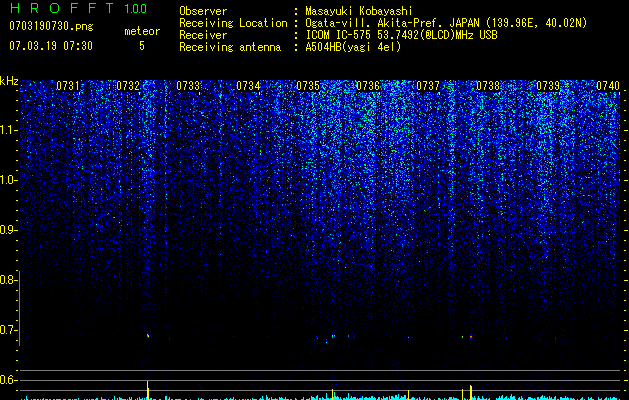The width and height of the screenshot is (629, 400).
Task: Click the 0735 time marker
Action: (308, 86)
